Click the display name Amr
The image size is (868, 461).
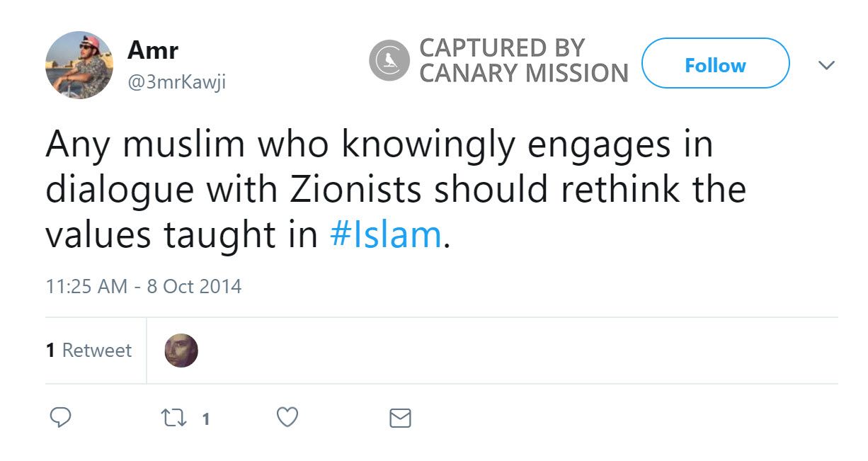153,50
